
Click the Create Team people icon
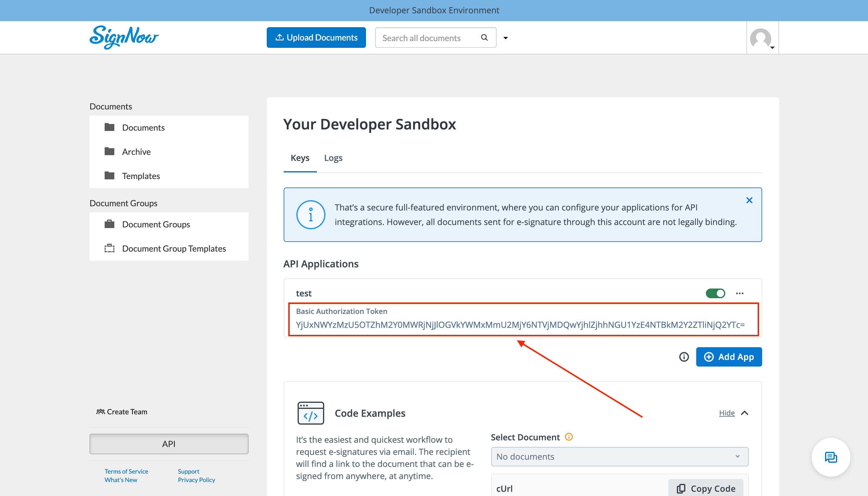(x=100, y=412)
